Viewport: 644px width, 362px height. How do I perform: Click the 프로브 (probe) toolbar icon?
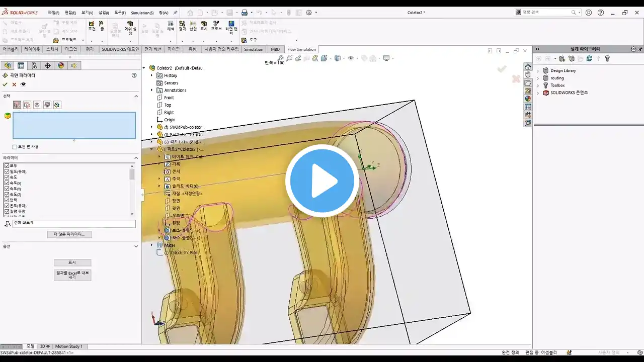216,26
